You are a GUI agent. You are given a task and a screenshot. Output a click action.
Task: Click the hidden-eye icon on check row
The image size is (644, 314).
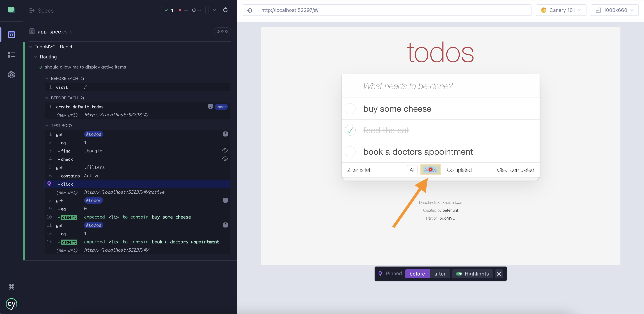tap(225, 159)
